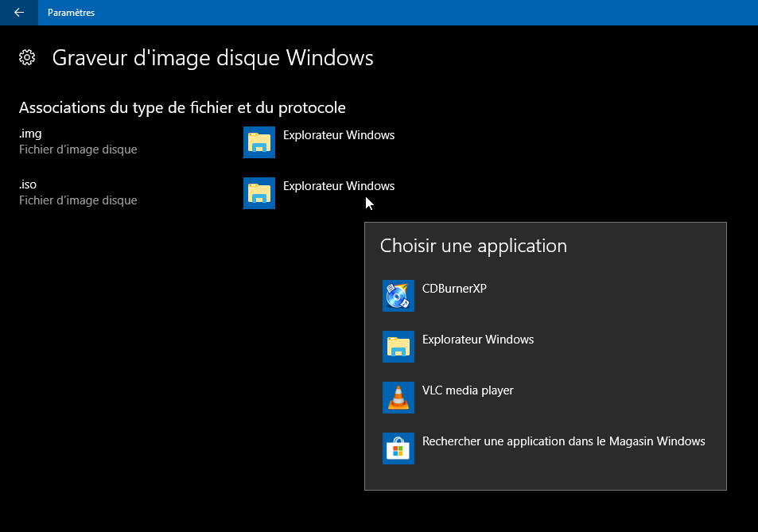Screen dimensions: 758x532
Task: Choose the Explorateur Windows icon in the popup
Action: (x=398, y=346)
